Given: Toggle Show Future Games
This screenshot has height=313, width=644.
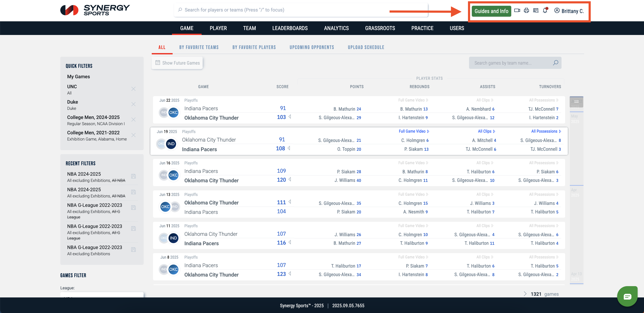Looking at the screenshot, I should [177, 63].
